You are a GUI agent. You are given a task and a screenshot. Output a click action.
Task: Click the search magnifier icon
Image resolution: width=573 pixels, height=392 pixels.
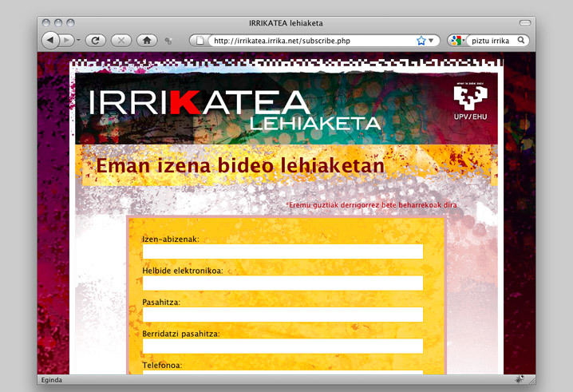click(x=521, y=40)
